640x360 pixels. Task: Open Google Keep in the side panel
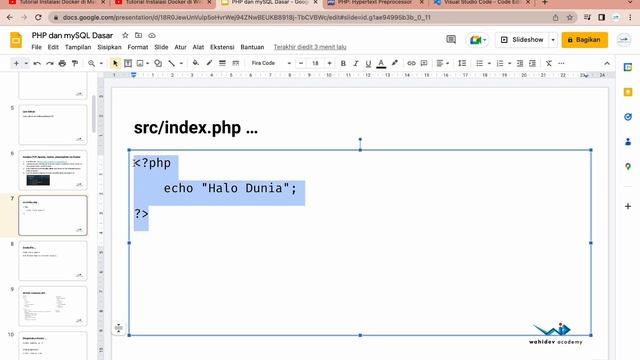628,92
